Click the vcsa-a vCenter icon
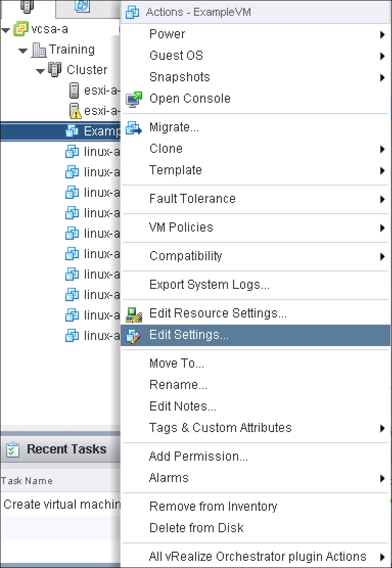Screen dimensions: 392x568 tap(20, 29)
